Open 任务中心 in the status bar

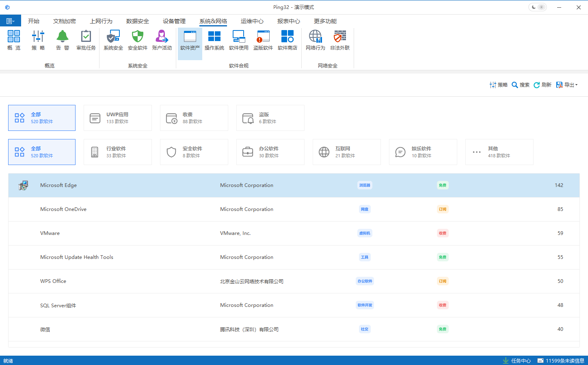(x=517, y=361)
